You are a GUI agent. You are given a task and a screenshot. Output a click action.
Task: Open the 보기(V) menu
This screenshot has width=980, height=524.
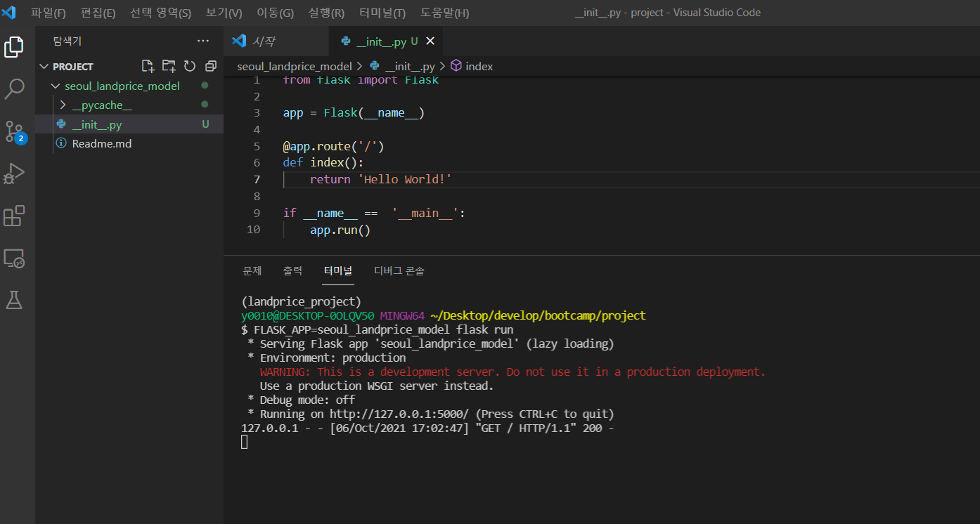224,13
